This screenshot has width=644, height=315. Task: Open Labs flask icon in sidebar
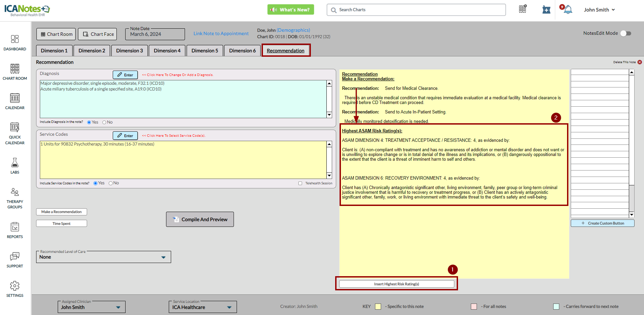[x=15, y=165]
